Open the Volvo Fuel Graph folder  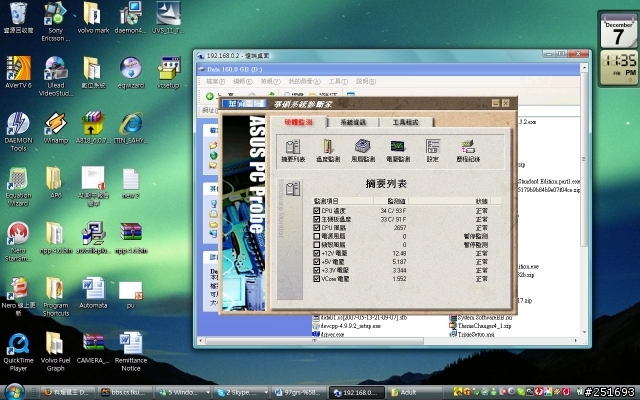click(56, 352)
